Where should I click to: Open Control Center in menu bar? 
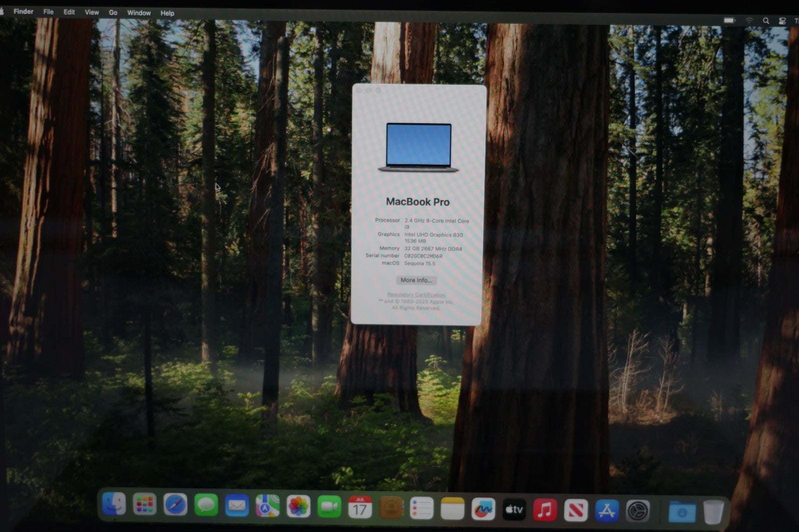pos(783,21)
